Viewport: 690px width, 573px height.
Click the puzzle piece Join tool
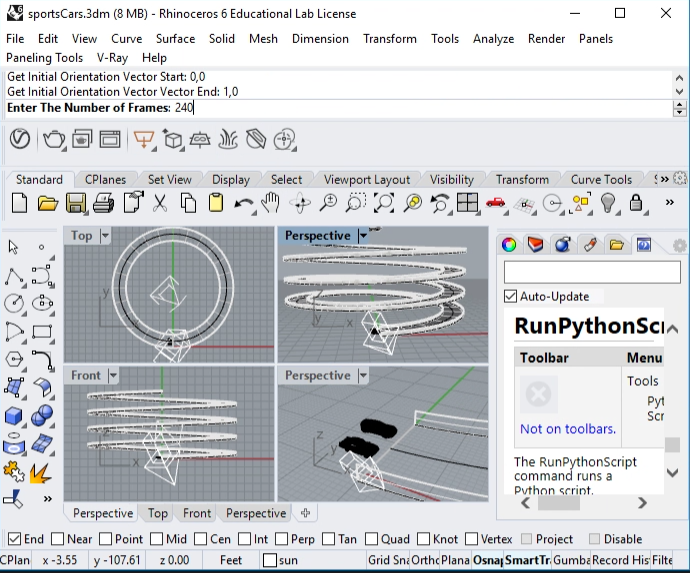[14, 472]
